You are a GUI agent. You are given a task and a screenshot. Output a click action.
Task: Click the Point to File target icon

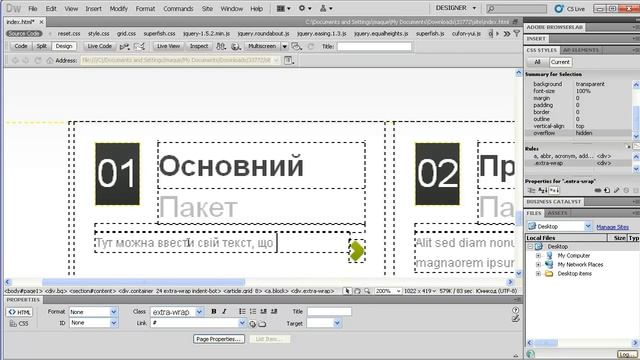tap(252, 324)
